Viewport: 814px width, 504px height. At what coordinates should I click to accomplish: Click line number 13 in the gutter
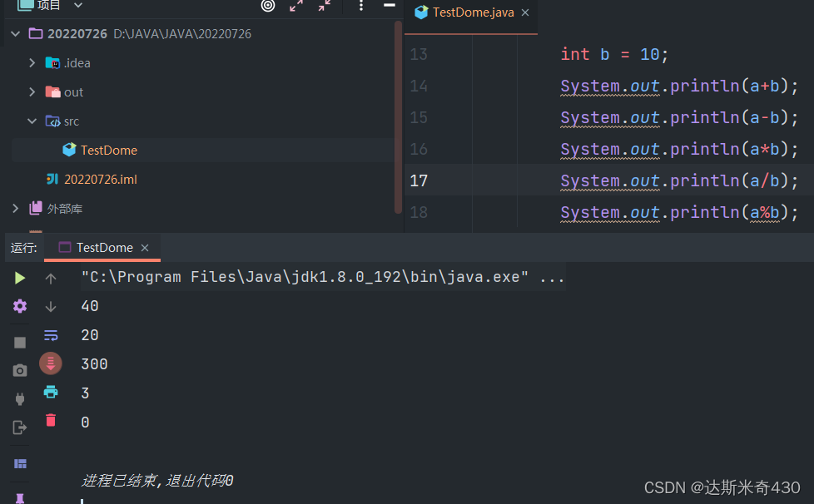(419, 54)
